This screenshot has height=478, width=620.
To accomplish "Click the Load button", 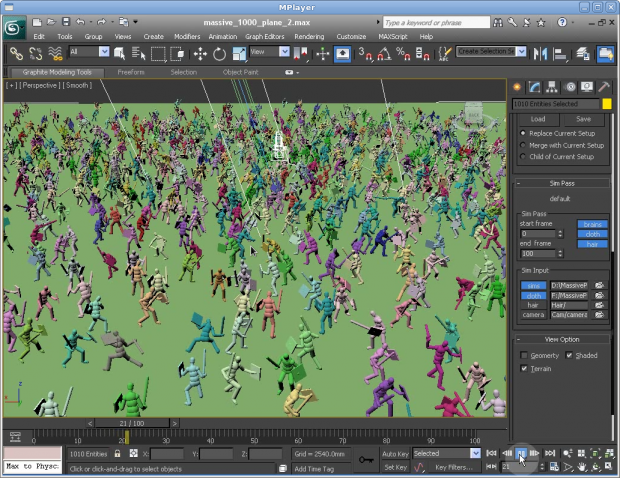I will pyautogui.click(x=538, y=119).
